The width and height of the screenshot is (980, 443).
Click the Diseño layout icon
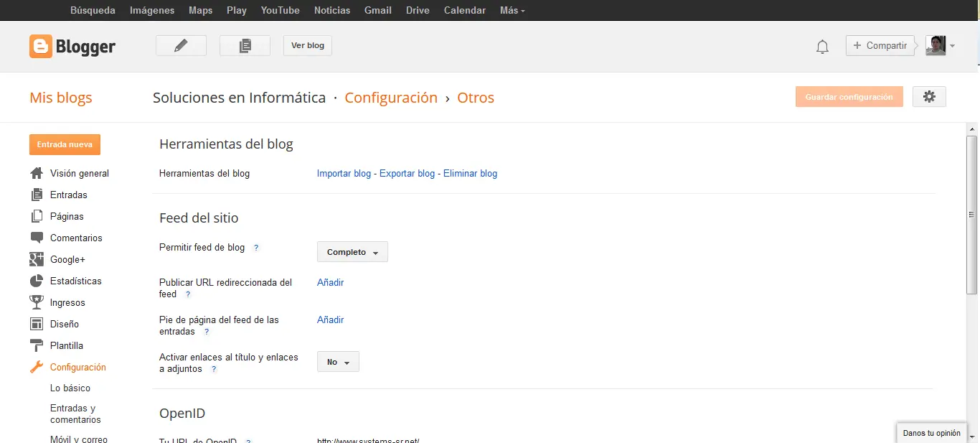(37, 324)
